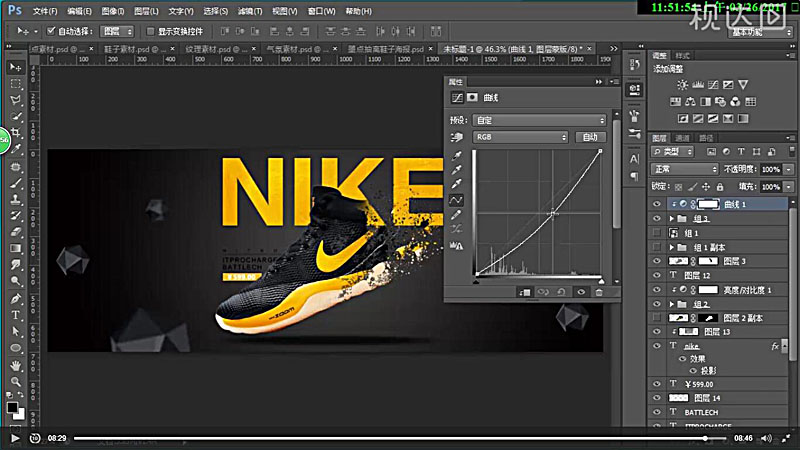This screenshot has height=450, width=800.
Task: Expand the 组 3 group
Action: coord(672,218)
